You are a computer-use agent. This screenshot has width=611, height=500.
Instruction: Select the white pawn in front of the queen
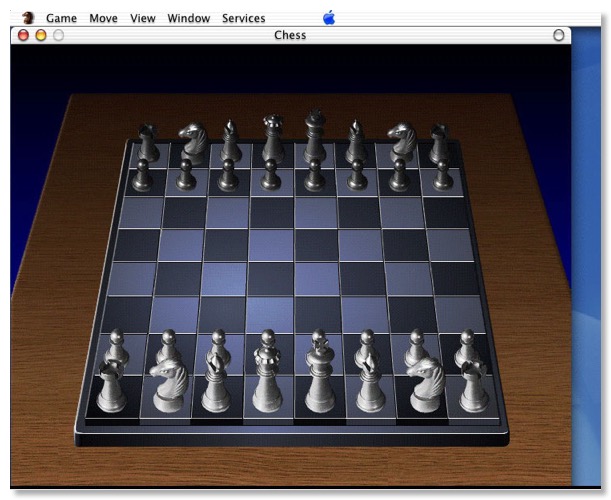(268, 338)
